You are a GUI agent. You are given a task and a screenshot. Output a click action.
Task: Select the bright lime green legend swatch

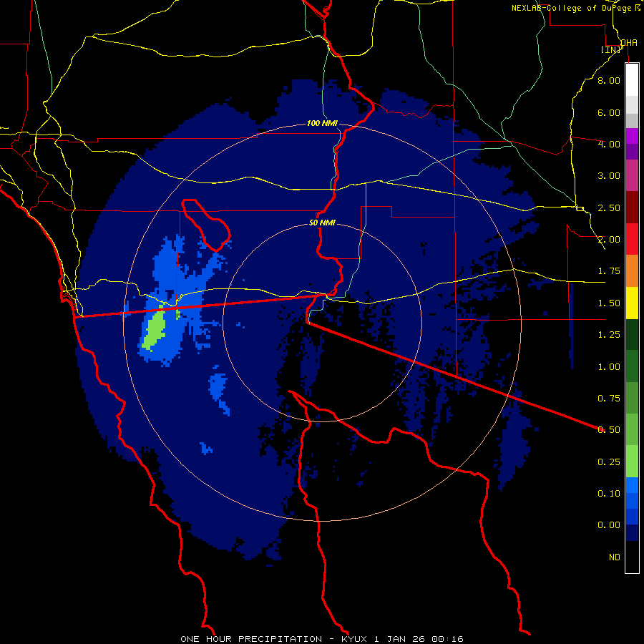pos(632,462)
